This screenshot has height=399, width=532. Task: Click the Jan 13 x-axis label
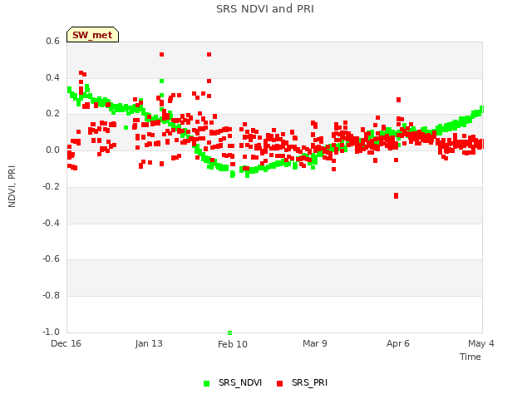(x=149, y=343)
